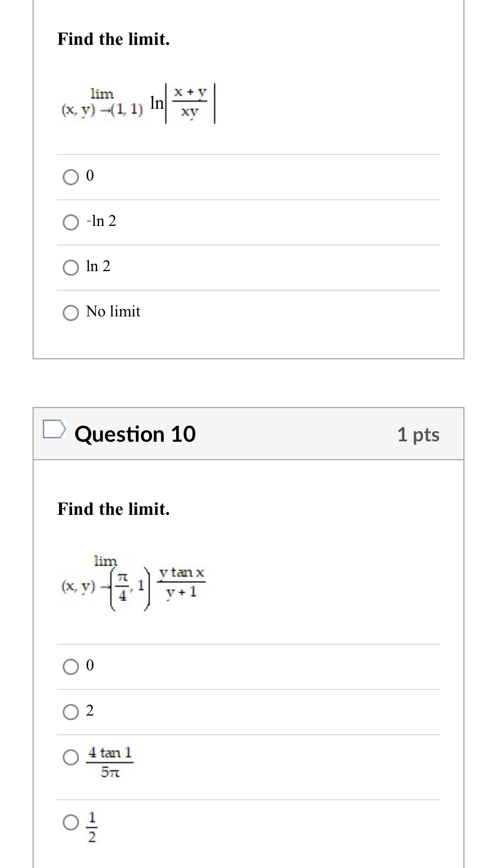Click the -ln 2 answer text
This screenshot has width=497, height=868.
click(100, 221)
